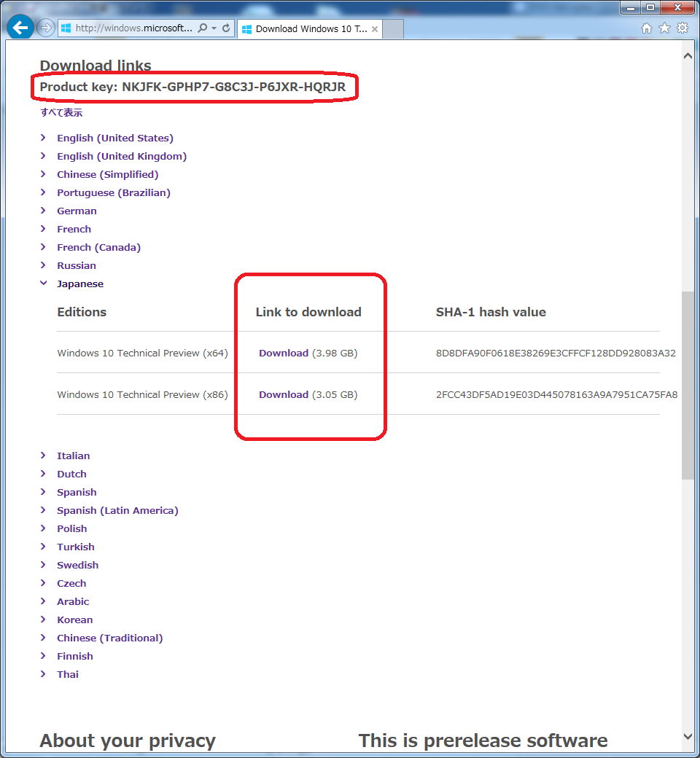
Task: Collapse the Japanese section chevron
Action: (43, 284)
